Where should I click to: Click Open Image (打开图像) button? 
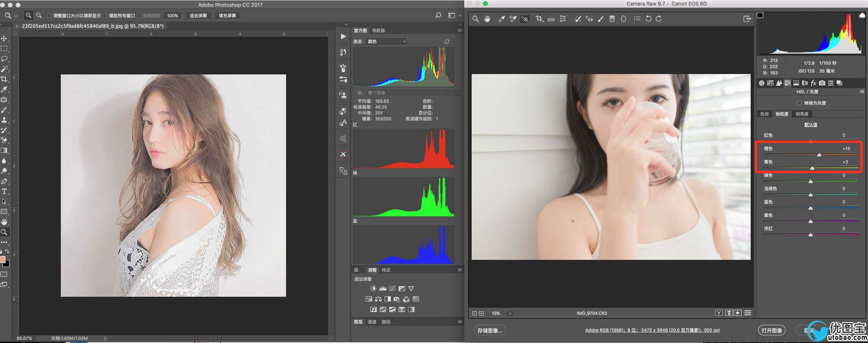pyautogui.click(x=772, y=330)
